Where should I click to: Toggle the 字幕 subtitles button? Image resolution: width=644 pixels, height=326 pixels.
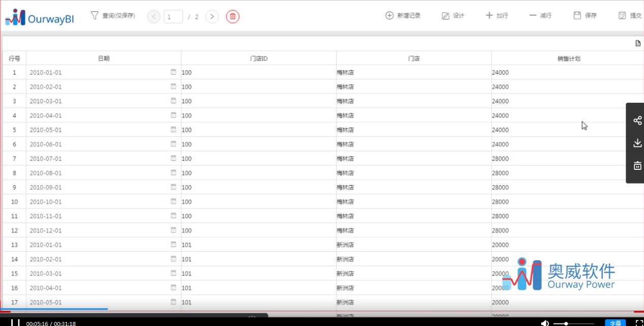pos(615,323)
